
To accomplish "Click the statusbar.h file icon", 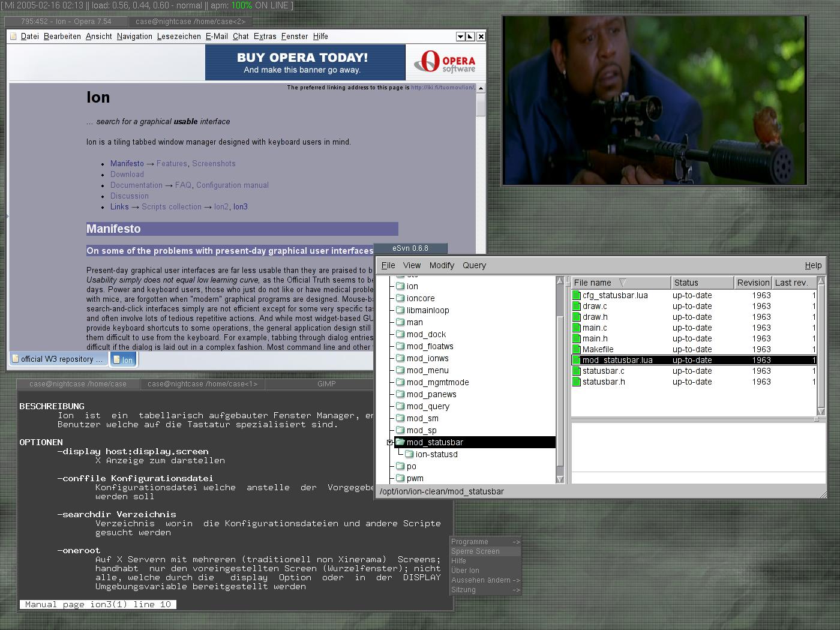I will click(577, 382).
